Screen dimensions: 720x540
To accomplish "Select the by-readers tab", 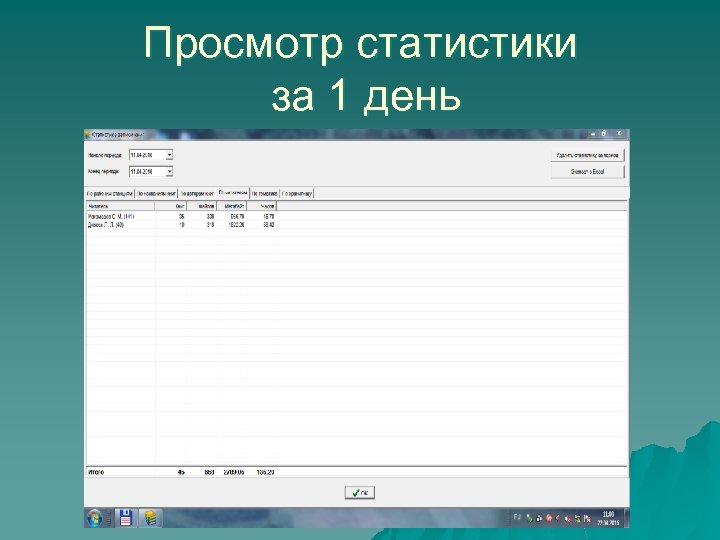I will [233, 193].
